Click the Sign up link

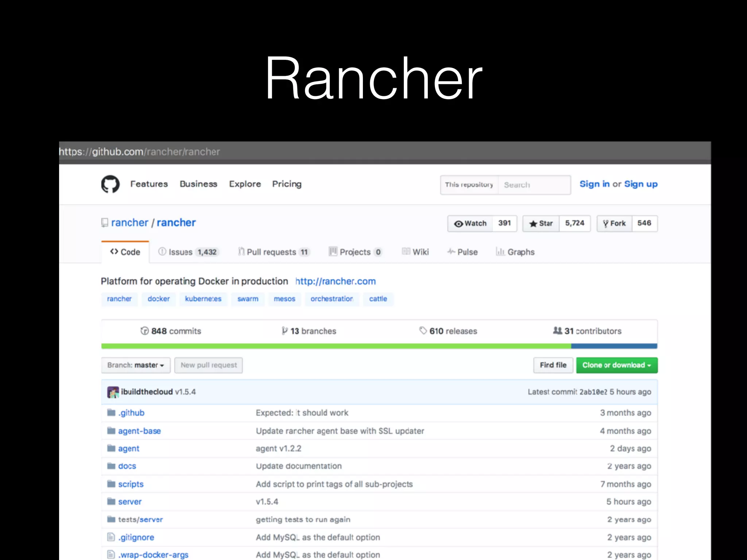click(641, 184)
